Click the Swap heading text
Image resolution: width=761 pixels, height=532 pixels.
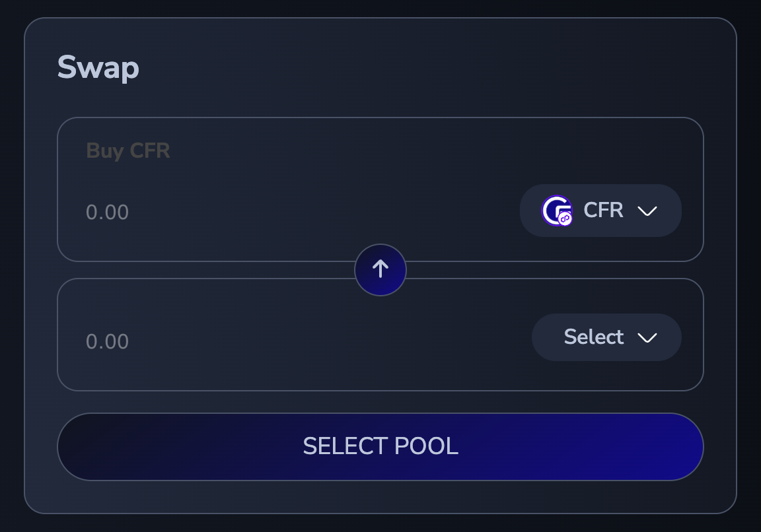click(x=98, y=67)
